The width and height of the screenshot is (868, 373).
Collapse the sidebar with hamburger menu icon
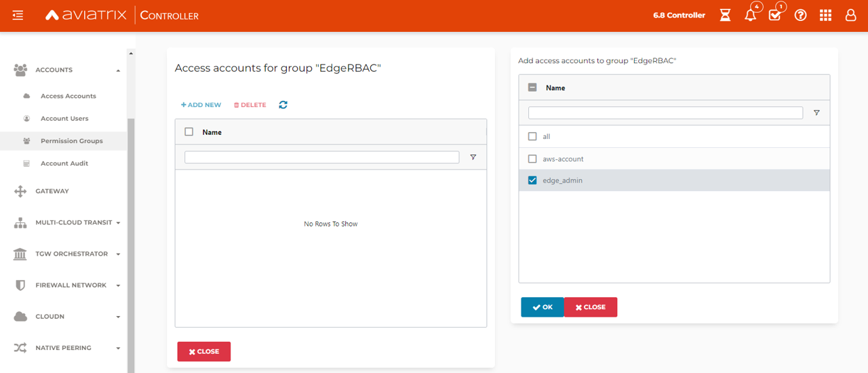18,15
